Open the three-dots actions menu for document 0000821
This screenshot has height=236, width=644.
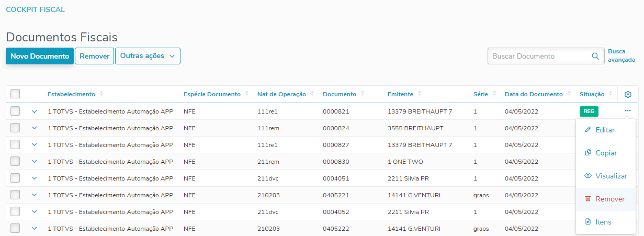tap(628, 111)
